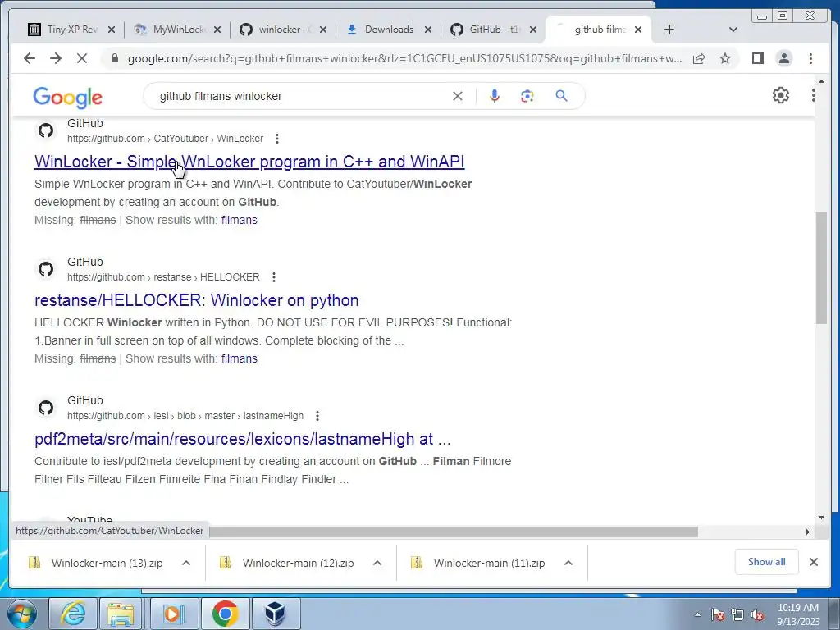This screenshot has width=840, height=630.
Task: Open more options for CatYoutuber result
Action: (277, 139)
